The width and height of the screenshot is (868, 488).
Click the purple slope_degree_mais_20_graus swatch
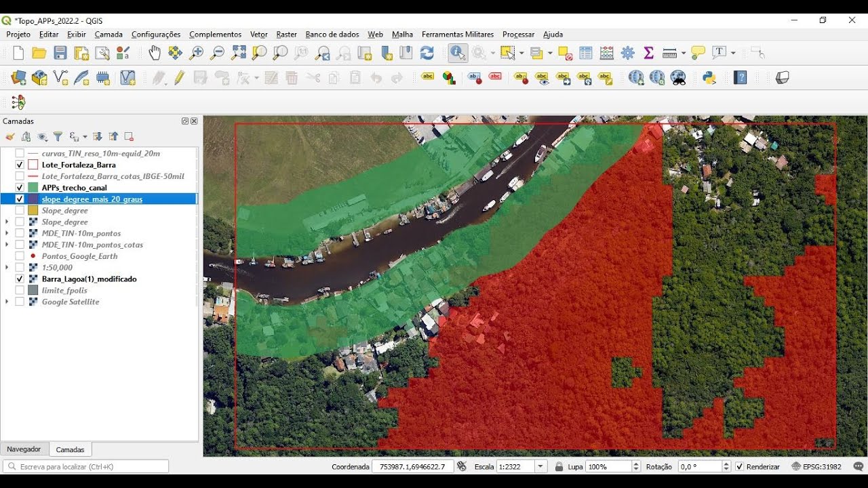pyautogui.click(x=33, y=199)
